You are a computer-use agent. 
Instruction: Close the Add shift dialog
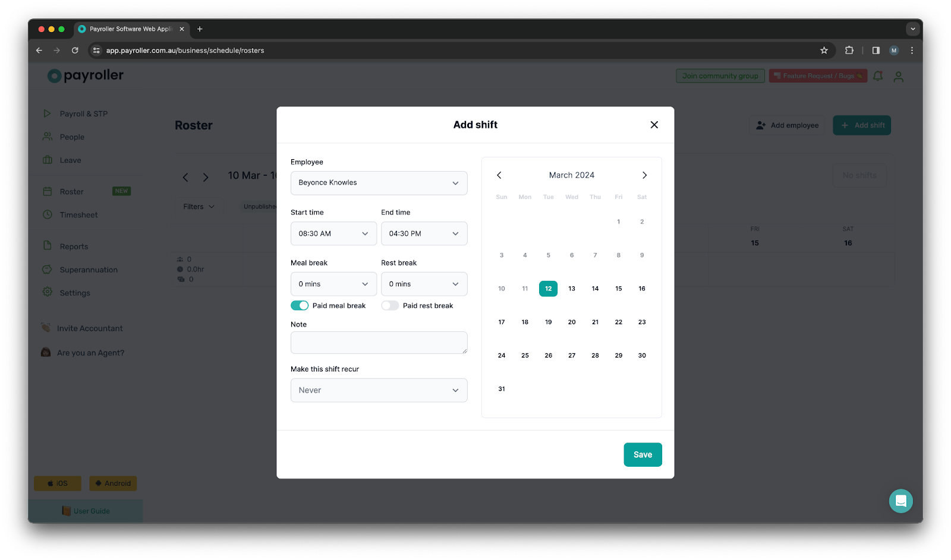[654, 125]
